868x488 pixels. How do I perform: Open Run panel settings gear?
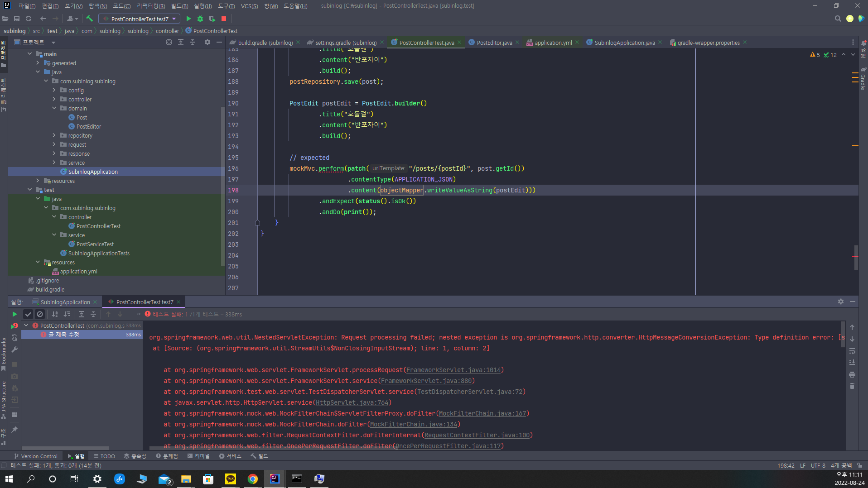[x=841, y=301]
